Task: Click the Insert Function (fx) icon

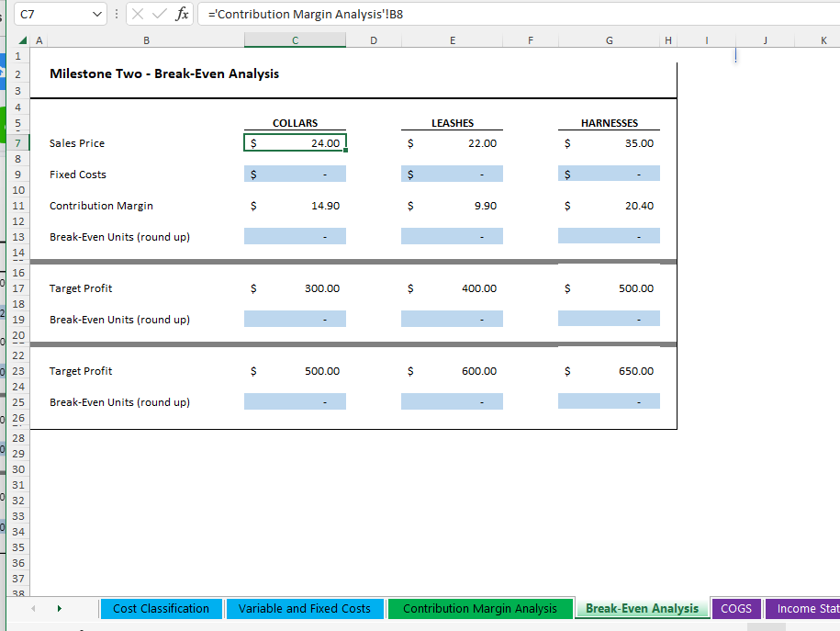Action: pos(180,13)
